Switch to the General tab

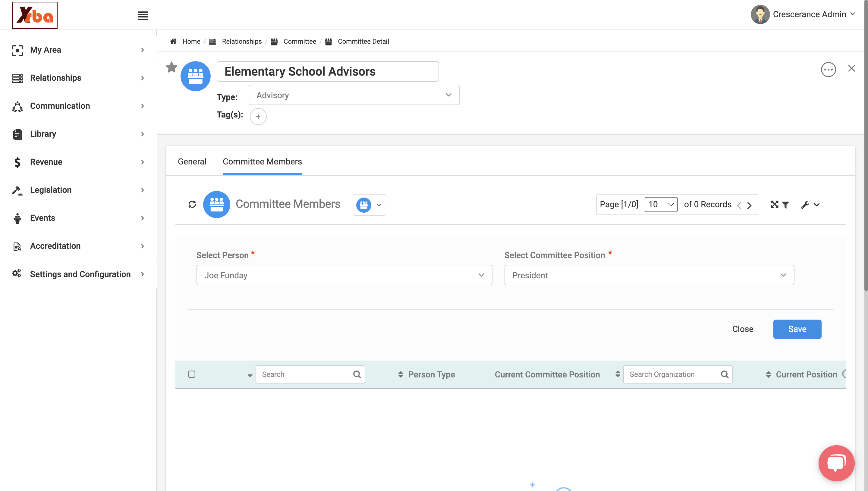(192, 161)
